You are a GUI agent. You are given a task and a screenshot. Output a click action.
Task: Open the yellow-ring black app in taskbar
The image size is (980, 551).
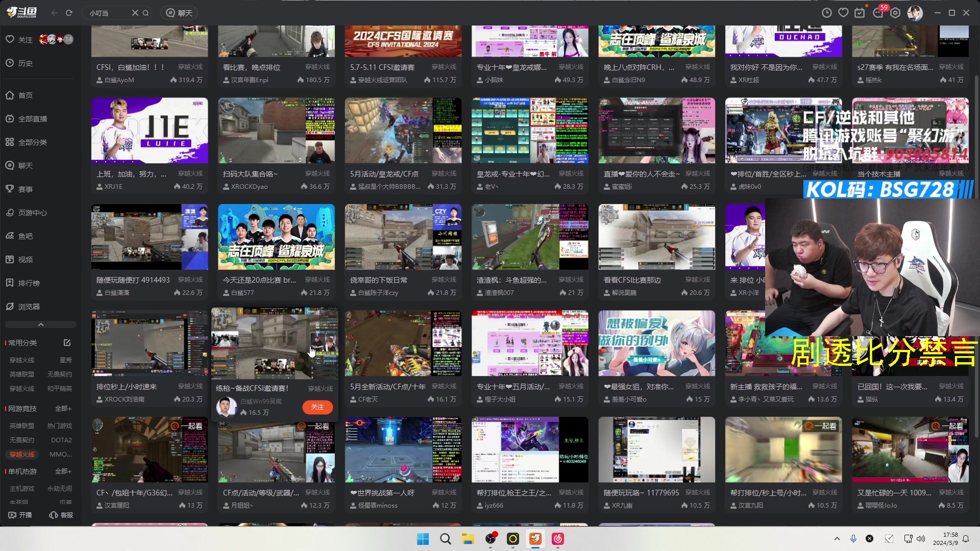[x=513, y=539]
